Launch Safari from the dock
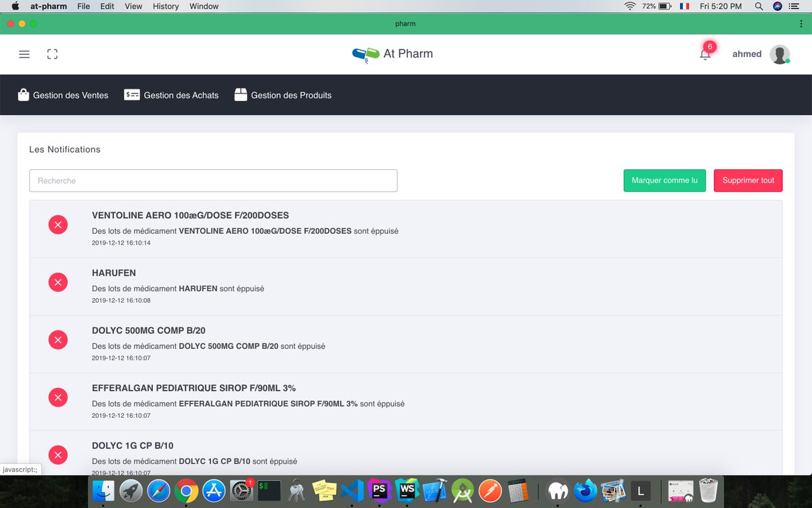 159,490
